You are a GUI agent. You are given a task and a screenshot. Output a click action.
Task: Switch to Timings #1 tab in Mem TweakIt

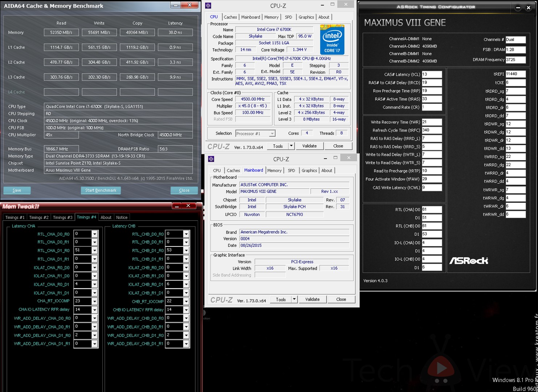(x=15, y=217)
